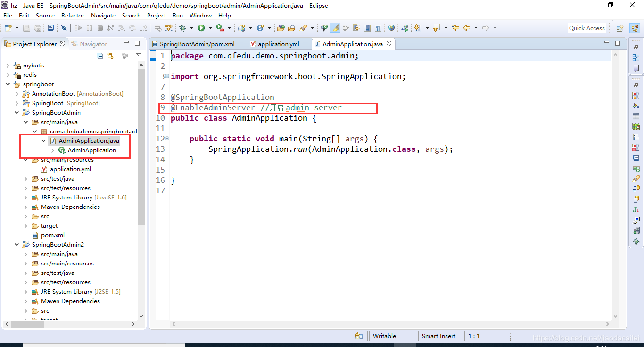Collapse main method fold on line 12
Viewport: 644px width, 347px height.
click(167, 139)
